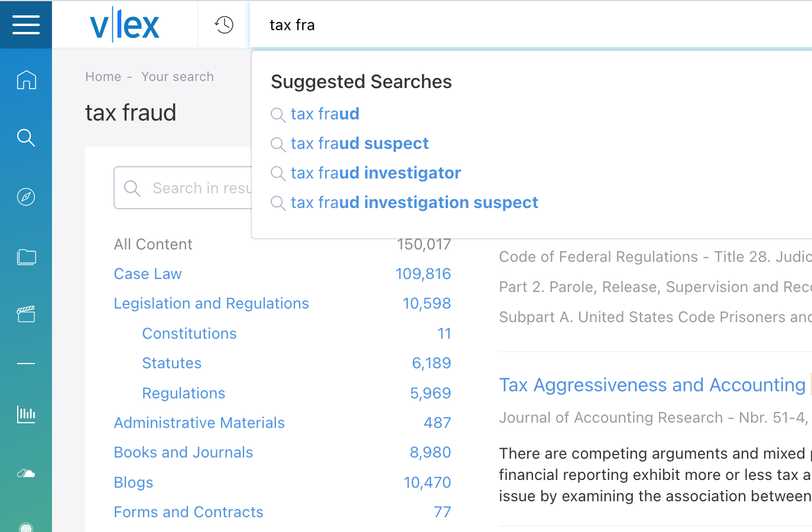
Task: Select the Statutes subcategory
Action: 171,363
